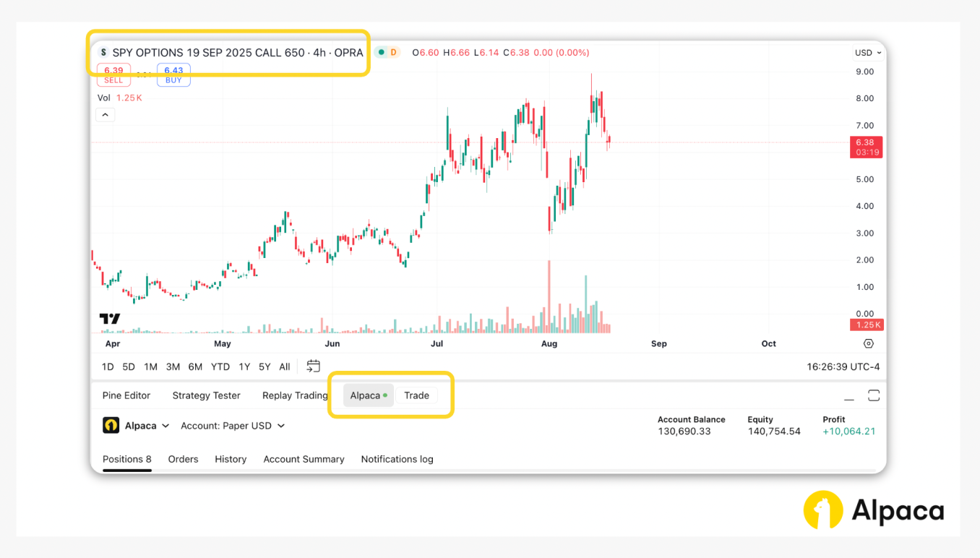Open the Strategy Tester tab
Screen dimensions: 980x558
coord(206,395)
